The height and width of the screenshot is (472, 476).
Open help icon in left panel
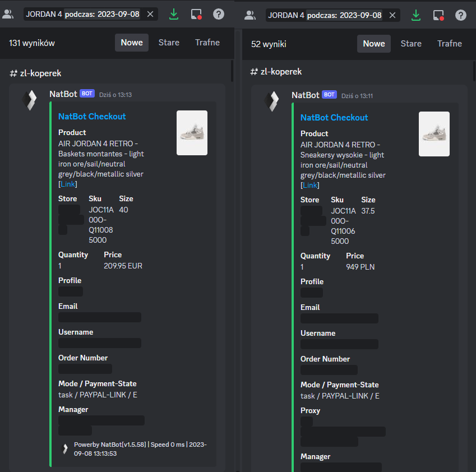[x=219, y=14]
